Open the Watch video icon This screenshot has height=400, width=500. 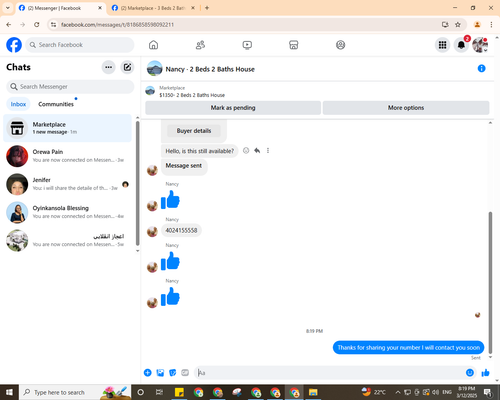247,45
